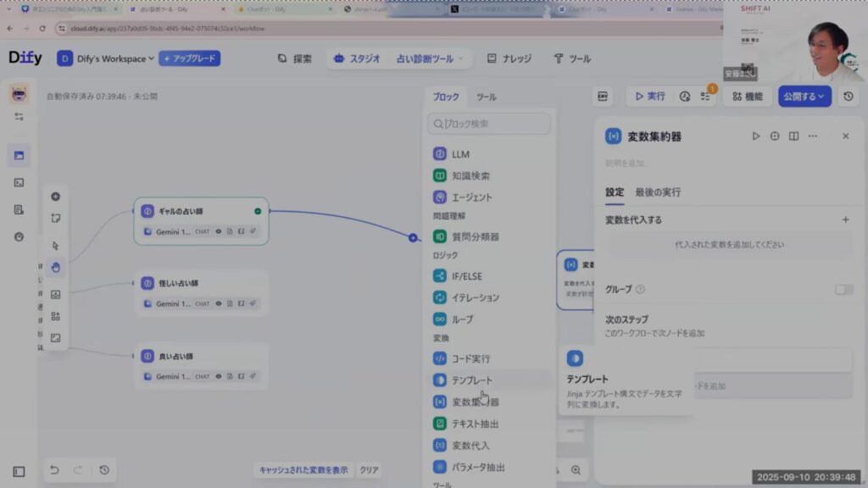Expand the 占い診断ツール app dropdown
The width and height of the screenshot is (868, 488).
coord(430,58)
